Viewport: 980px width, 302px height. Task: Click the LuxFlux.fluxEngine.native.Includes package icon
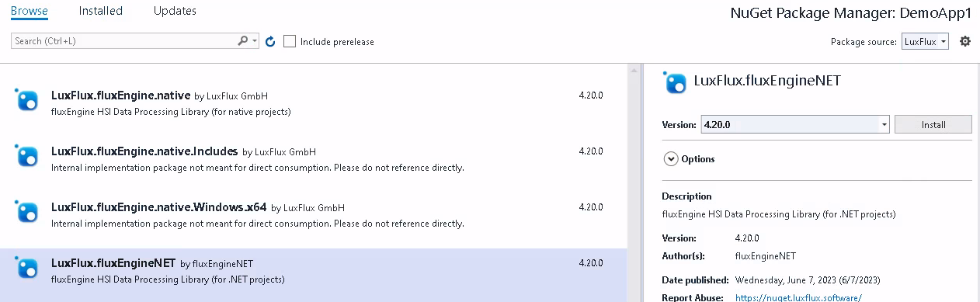(27, 155)
